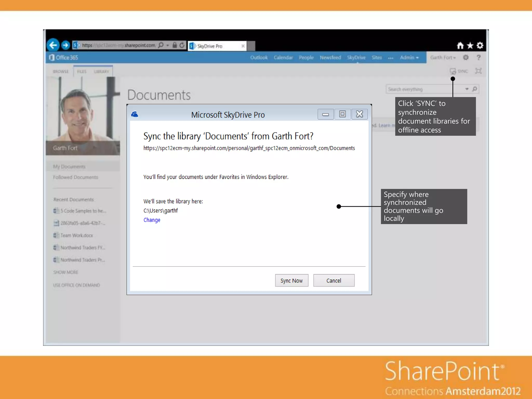Switch to the FILES ribbon tab
This screenshot has height=399, width=532.
(x=82, y=71)
